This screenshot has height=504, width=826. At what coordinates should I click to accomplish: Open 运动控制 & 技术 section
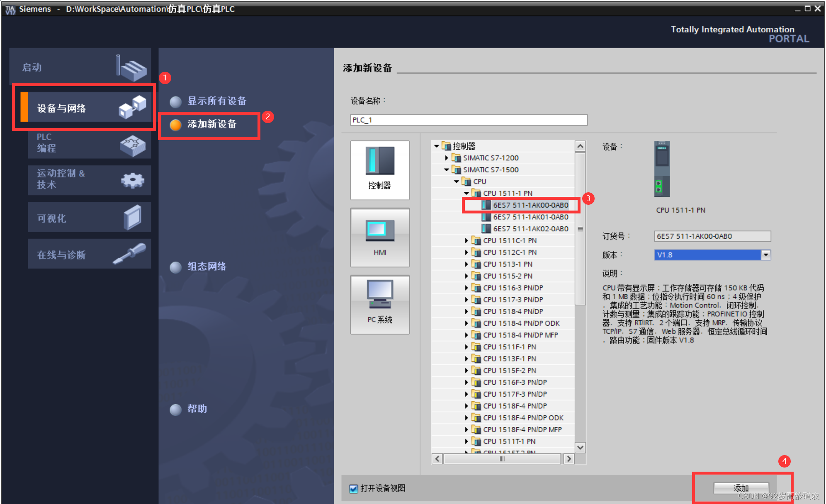coord(89,180)
